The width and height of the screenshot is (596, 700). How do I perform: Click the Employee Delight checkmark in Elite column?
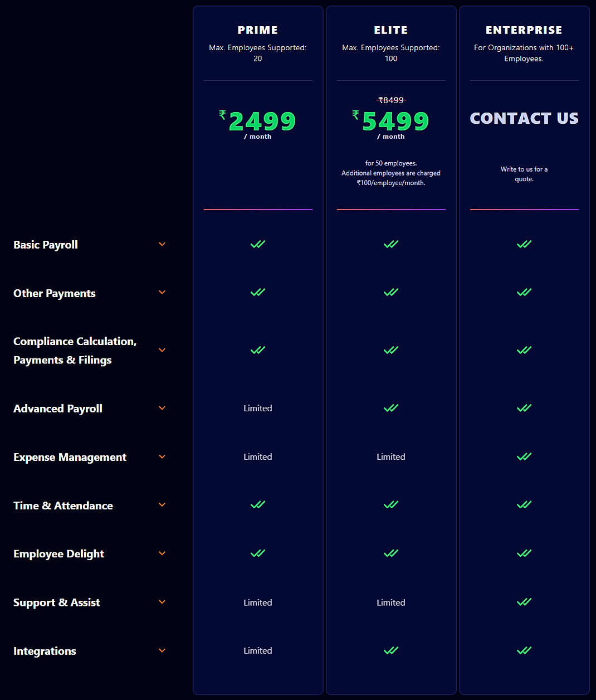pyautogui.click(x=390, y=553)
